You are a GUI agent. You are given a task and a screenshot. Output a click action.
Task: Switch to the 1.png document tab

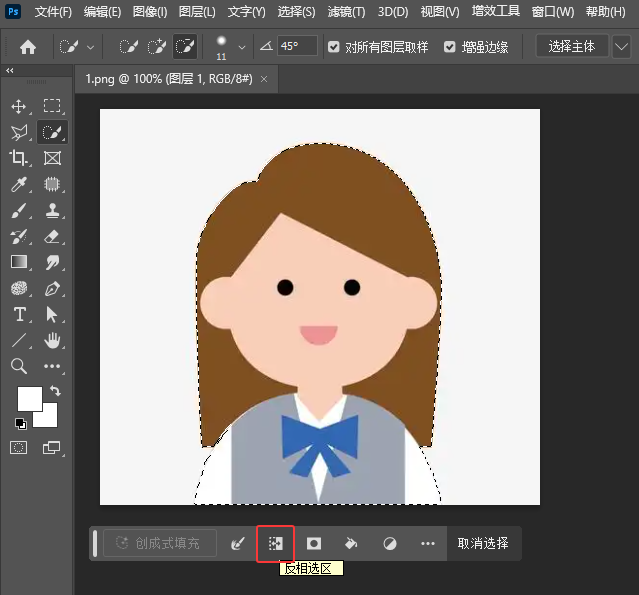coord(169,79)
